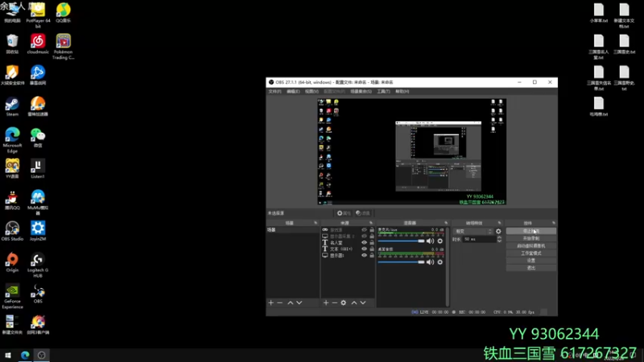Open Logitech G HUB desktop icon
The width and height of the screenshot is (644, 362).
(38, 265)
